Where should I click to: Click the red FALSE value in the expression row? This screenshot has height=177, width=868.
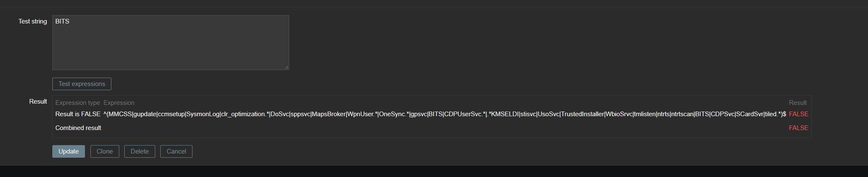(x=799, y=114)
